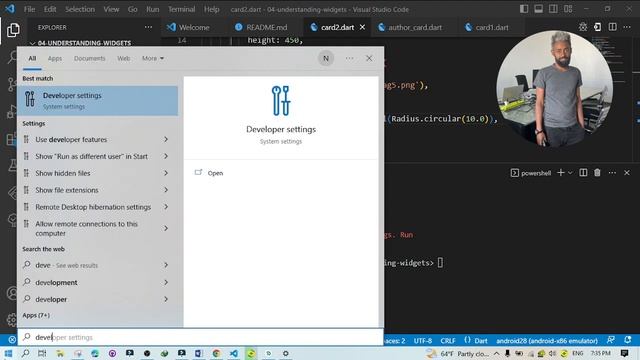Open search panel options ellipsis
Viewport: 640px width, 360px height.
pos(349,58)
